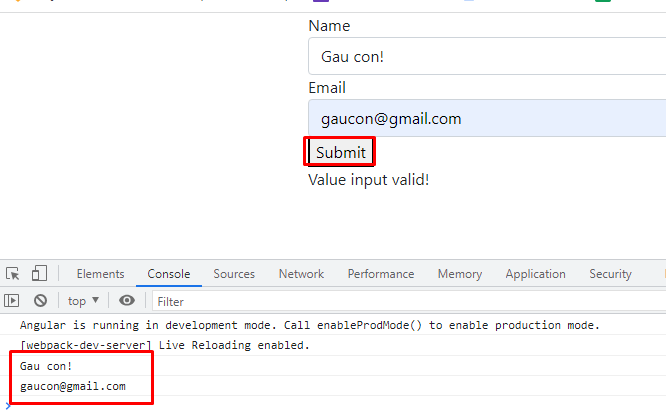Viewport: 666px width, 411px height.
Task: Open the Application tab
Action: pyautogui.click(x=535, y=274)
